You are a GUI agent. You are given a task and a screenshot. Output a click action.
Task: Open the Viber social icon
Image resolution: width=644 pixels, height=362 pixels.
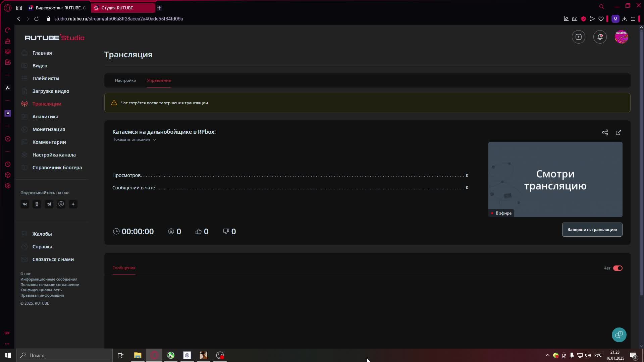coord(61,204)
